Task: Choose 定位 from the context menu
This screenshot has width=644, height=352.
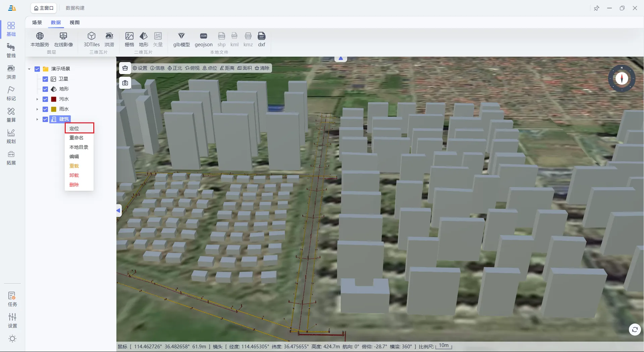Action: tap(79, 128)
